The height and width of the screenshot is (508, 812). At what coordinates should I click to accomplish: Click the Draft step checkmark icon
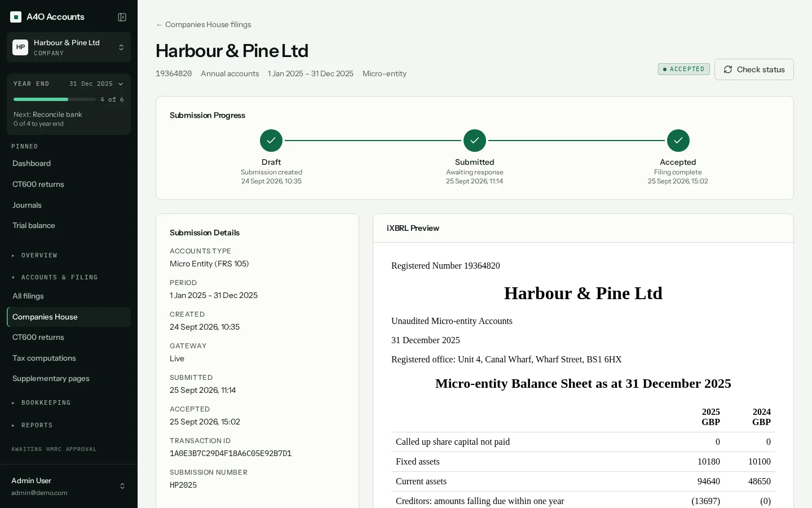[x=271, y=141]
